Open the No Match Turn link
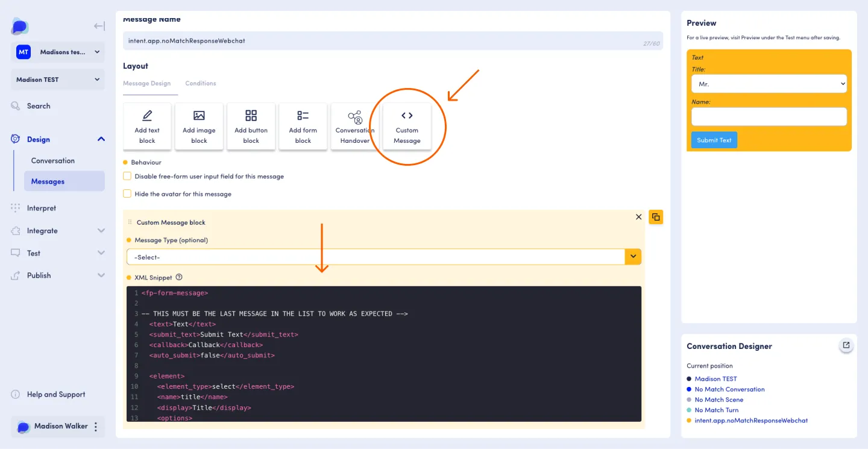Screen dimensions: 868x449 pos(716,410)
